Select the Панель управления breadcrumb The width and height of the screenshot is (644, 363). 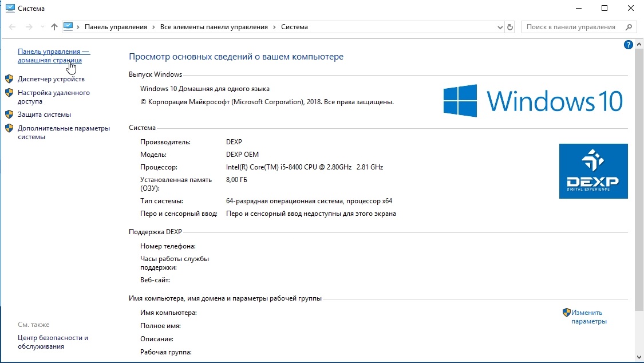[x=116, y=27]
